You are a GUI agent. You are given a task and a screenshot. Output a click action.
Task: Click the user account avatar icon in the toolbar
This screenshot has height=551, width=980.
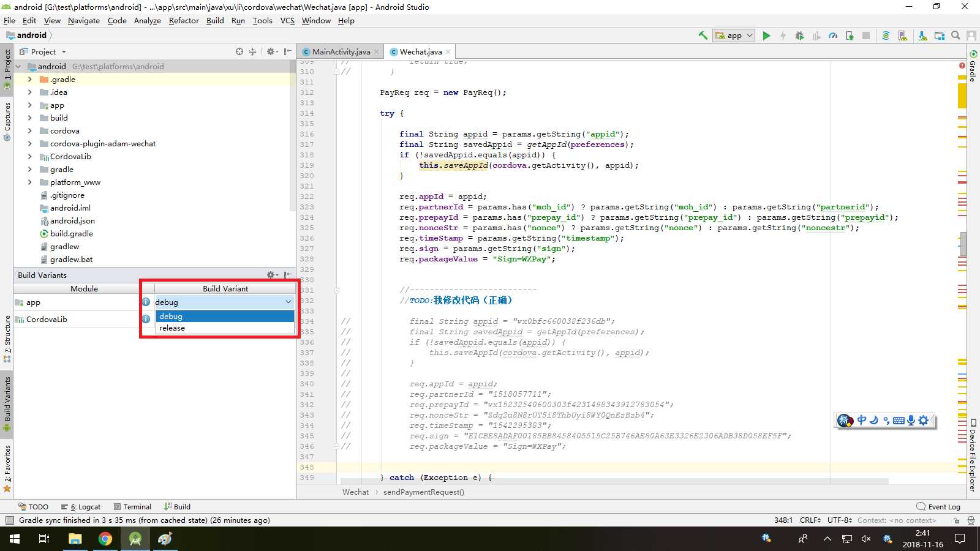coord(971,36)
